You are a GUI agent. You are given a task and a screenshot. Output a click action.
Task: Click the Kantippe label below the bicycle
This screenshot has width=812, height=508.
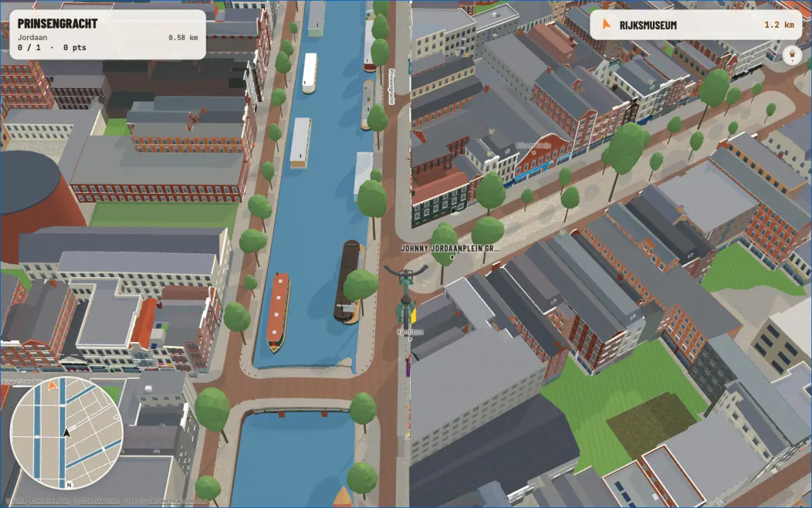click(409, 332)
